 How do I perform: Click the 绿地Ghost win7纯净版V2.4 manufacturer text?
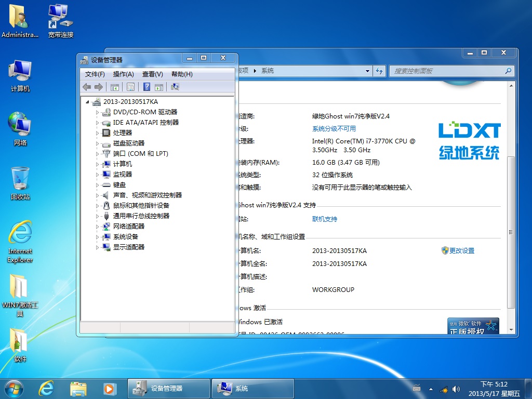(351, 116)
